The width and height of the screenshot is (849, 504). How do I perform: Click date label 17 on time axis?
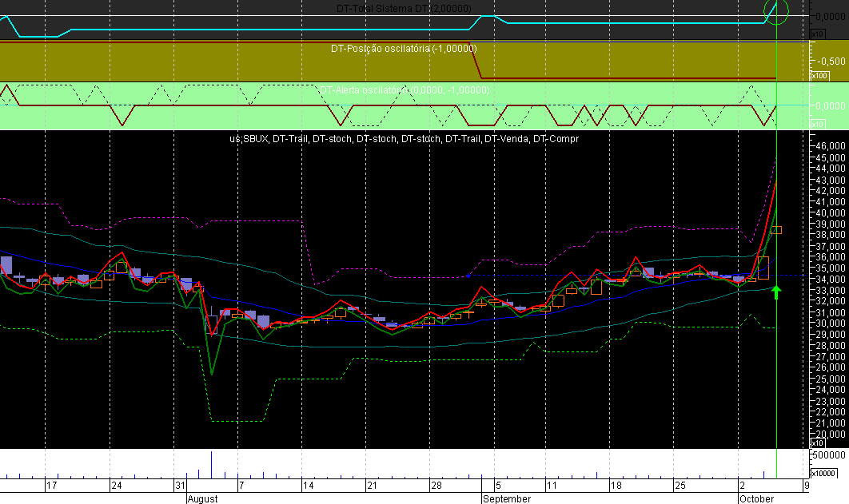(x=51, y=485)
